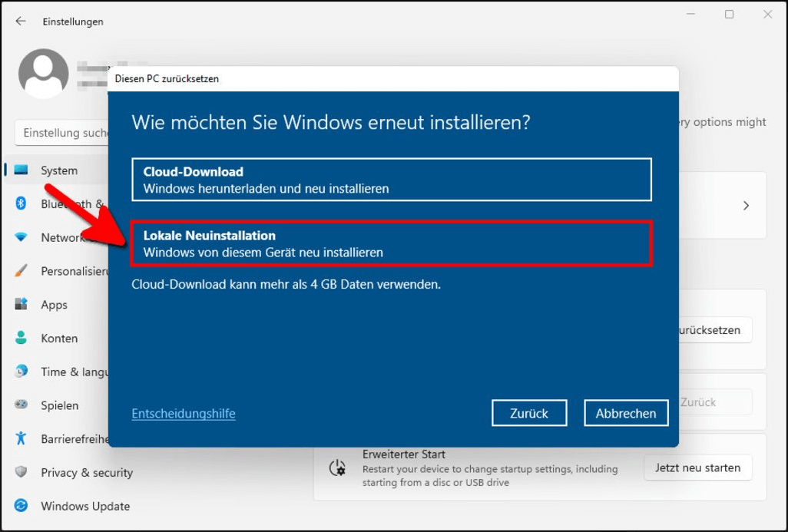Open the Entscheidungshilfe link
The height and width of the screenshot is (532, 788).
click(183, 413)
